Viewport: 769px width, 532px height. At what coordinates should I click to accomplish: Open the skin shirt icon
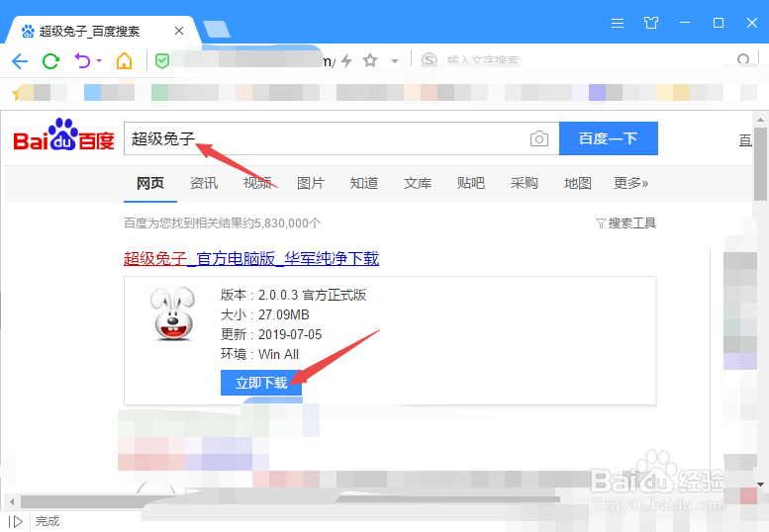pyautogui.click(x=651, y=23)
